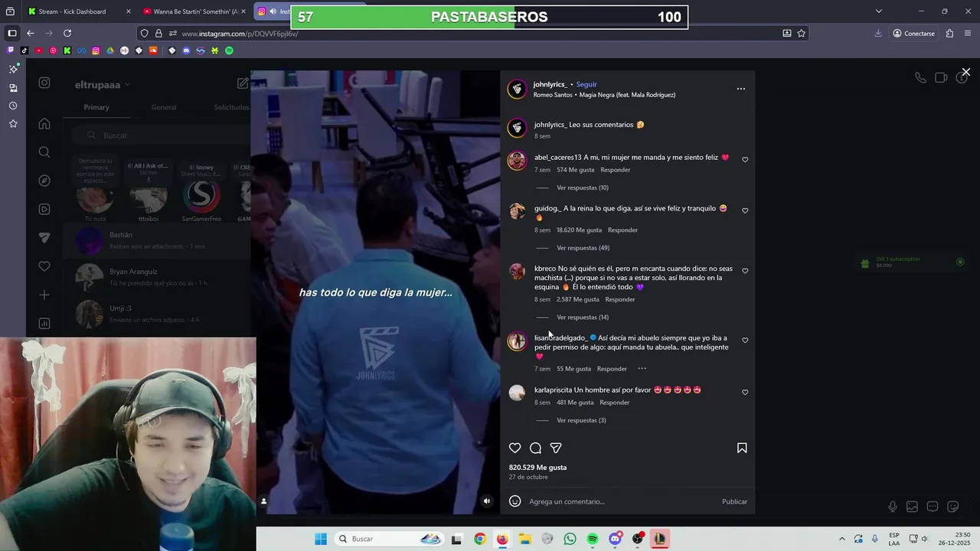This screenshot has width=980, height=551.
Task: Open the Umji :3 conversation
Action: coord(157,314)
